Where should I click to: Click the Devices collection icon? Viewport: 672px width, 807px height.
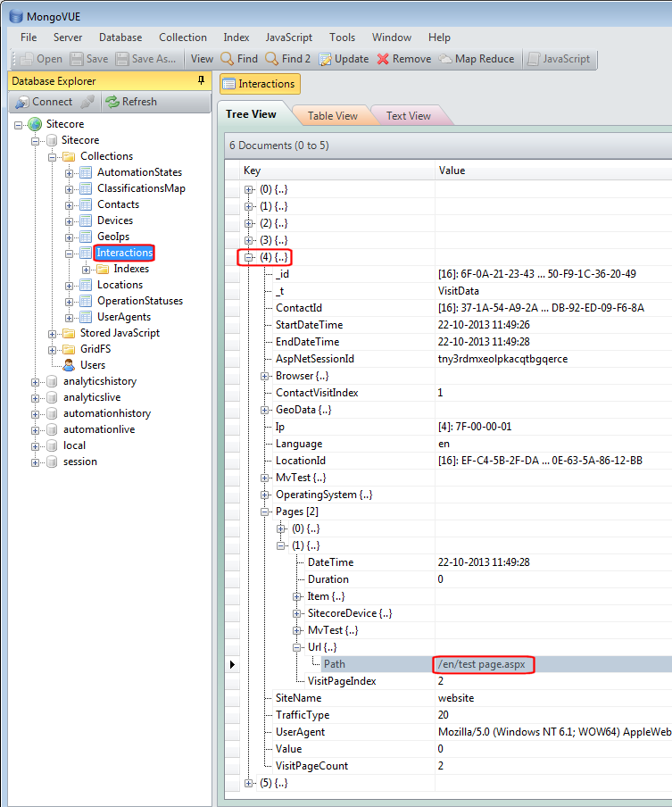pyautogui.click(x=86, y=220)
